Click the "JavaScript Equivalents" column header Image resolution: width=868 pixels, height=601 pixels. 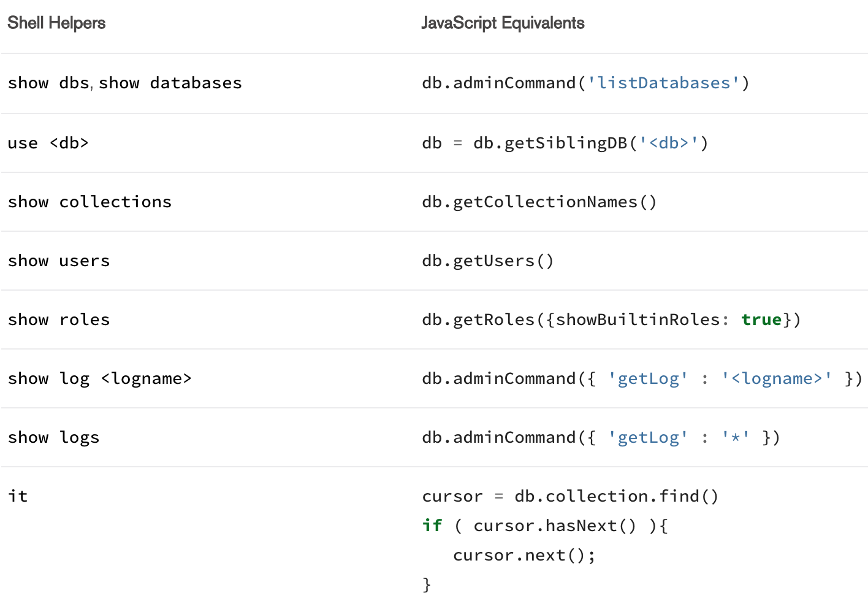[503, 23]
